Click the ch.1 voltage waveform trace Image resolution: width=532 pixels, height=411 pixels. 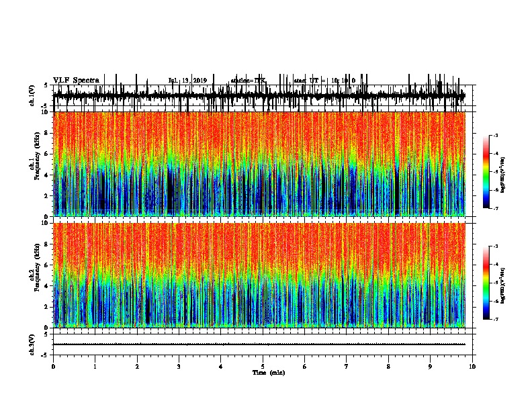click(259, 95)
